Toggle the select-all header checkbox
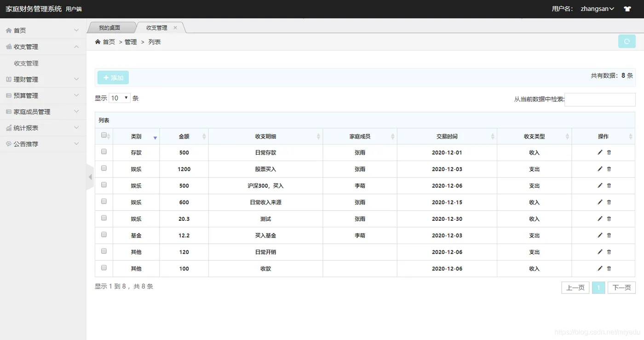 pyautogui.click(x=104, y=135)
